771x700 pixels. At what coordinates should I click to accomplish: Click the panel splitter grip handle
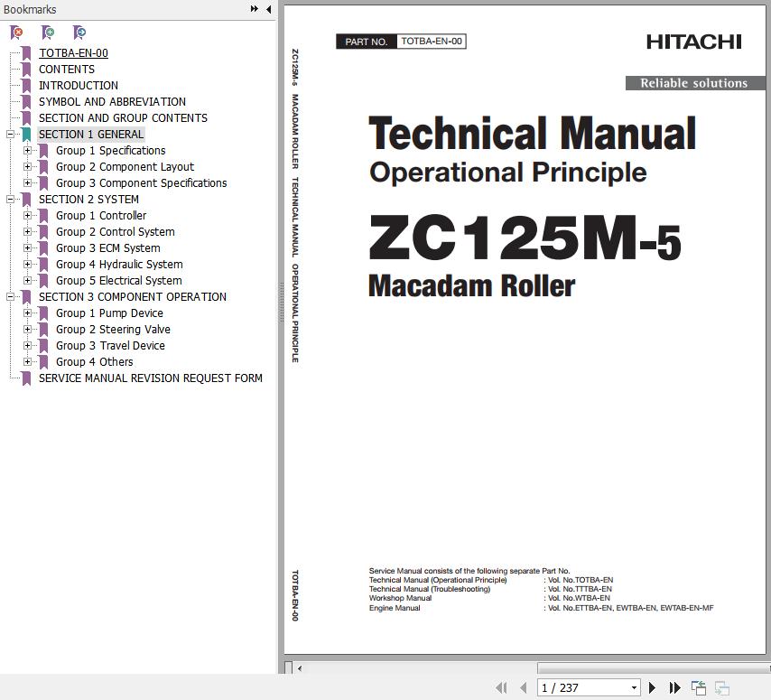pos(282,302)
